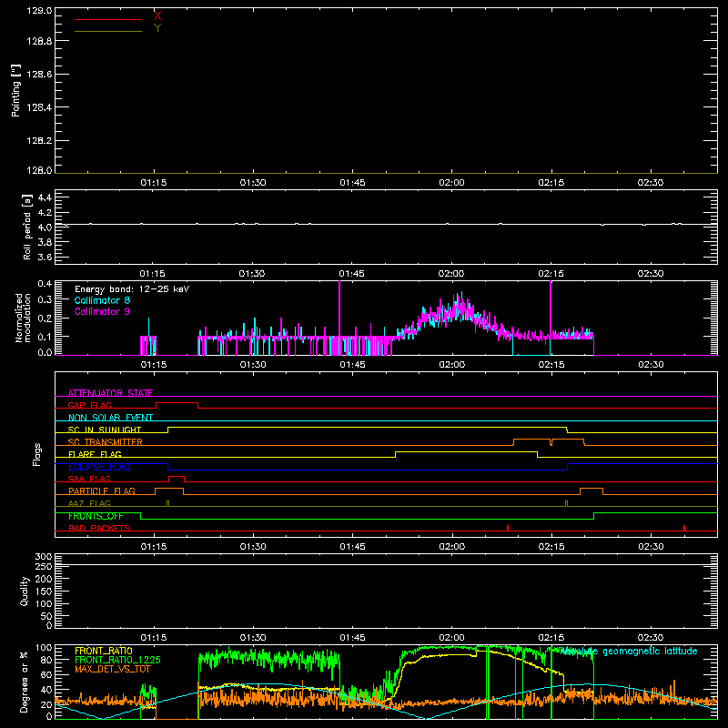
Task: Click the 300 tick on Quality axis
Action: [43, 556]
